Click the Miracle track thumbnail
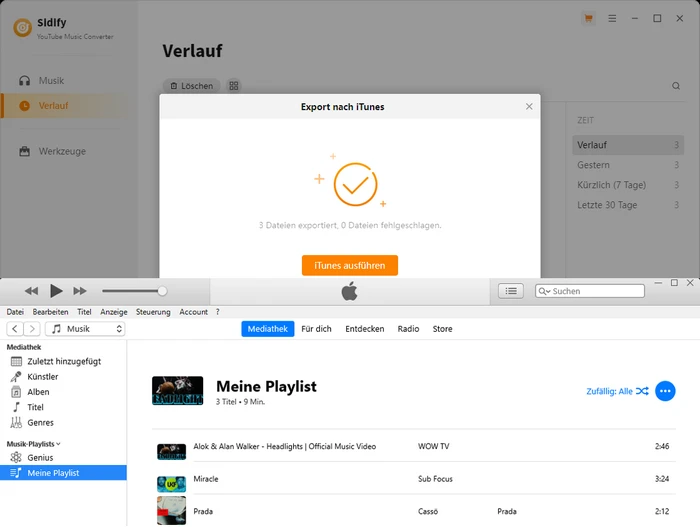Viewport: 700px width, 527px height. point(171,484)
